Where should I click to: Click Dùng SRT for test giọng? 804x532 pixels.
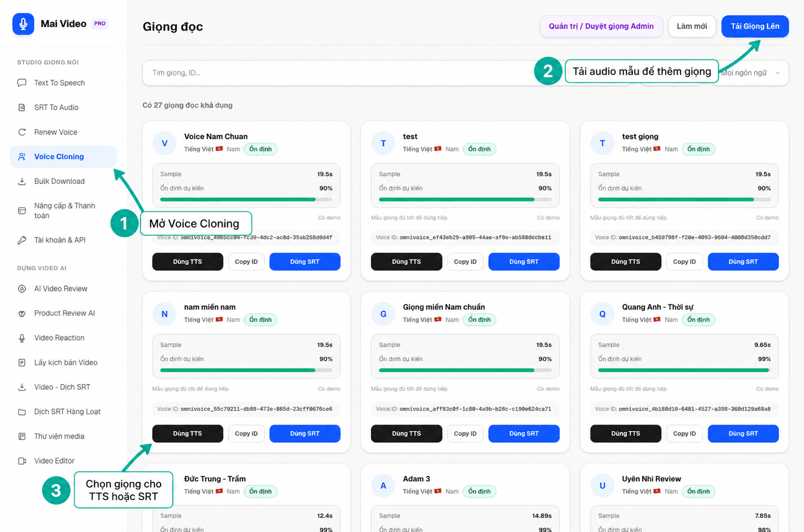coord(743,262)
